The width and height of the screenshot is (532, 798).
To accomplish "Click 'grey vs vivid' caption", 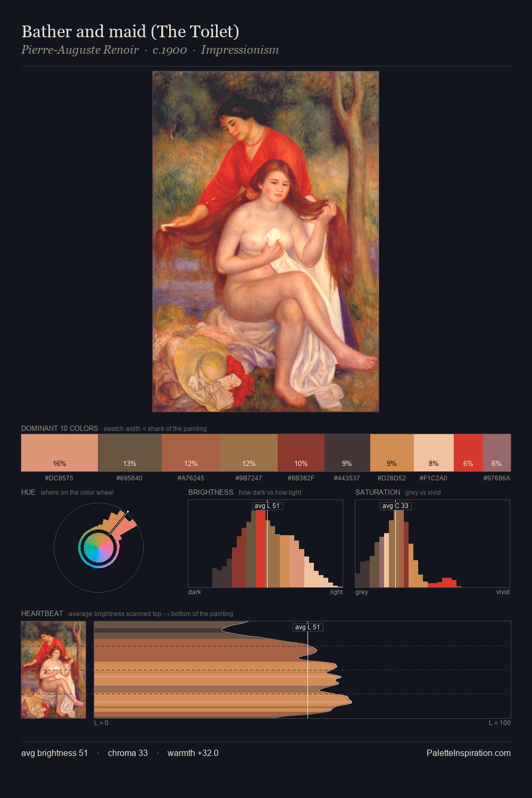I will click(423, 492).
